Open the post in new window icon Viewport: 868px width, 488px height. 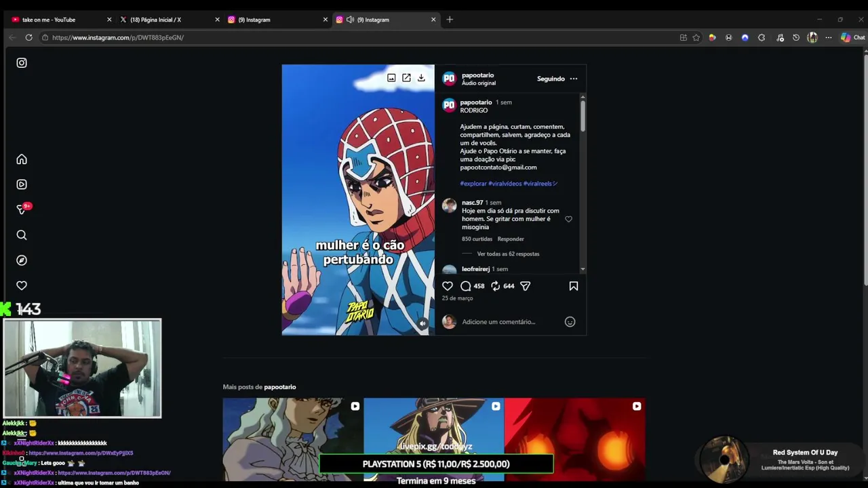tap(406, 78)
